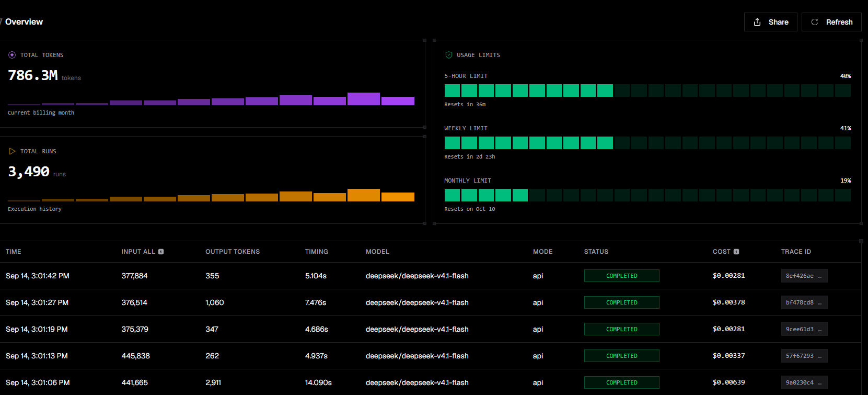
Task: Click the Share upload icon
Action: coord(757,22)
